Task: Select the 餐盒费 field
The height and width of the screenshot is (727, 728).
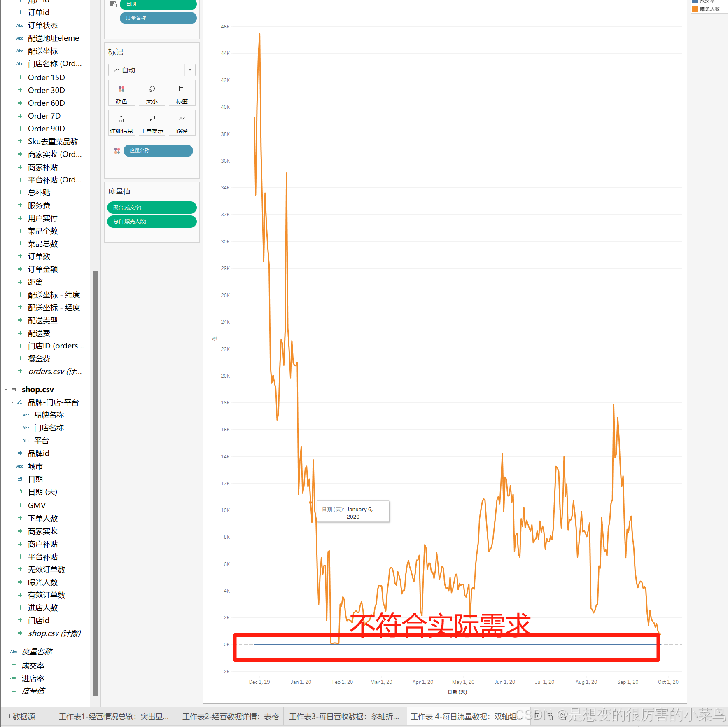Action: point(39,359)
